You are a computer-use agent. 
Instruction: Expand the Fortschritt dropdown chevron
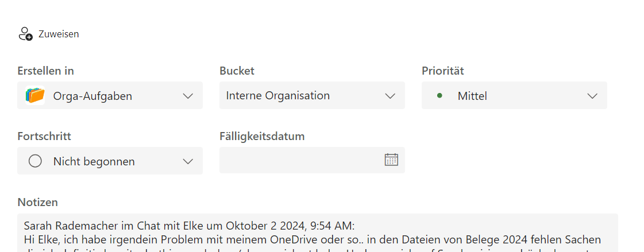[188, 161]
